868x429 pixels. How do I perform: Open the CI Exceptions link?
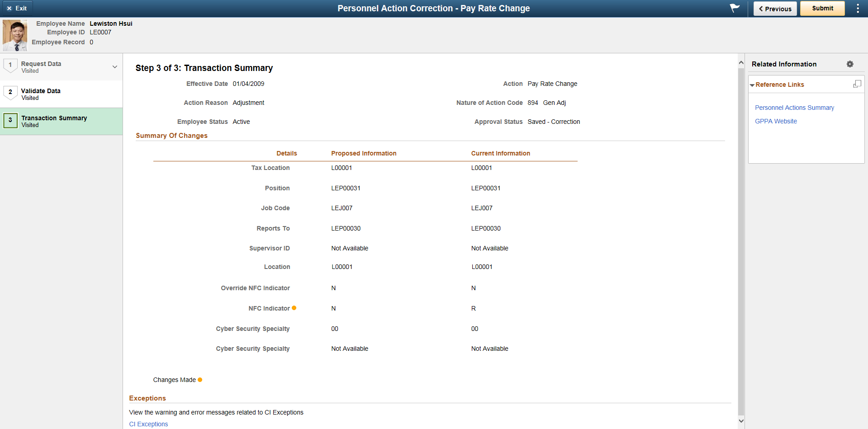coord(148,424)
